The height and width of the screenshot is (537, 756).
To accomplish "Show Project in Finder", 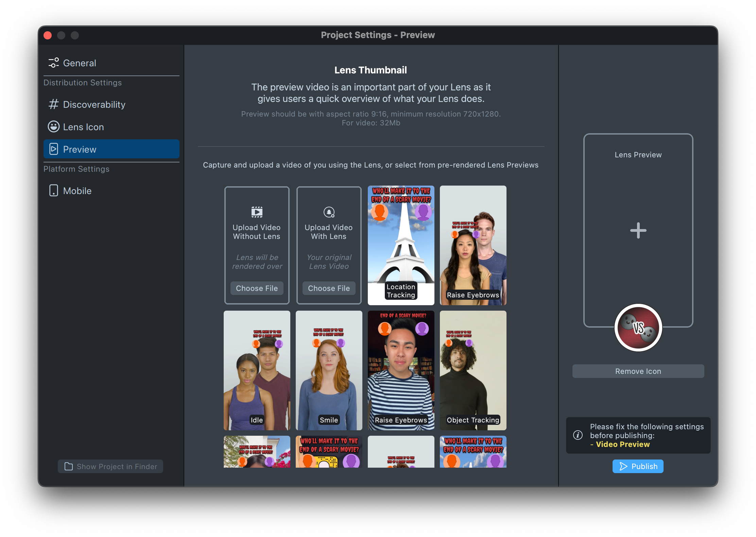I will click(x=110, y=466).
